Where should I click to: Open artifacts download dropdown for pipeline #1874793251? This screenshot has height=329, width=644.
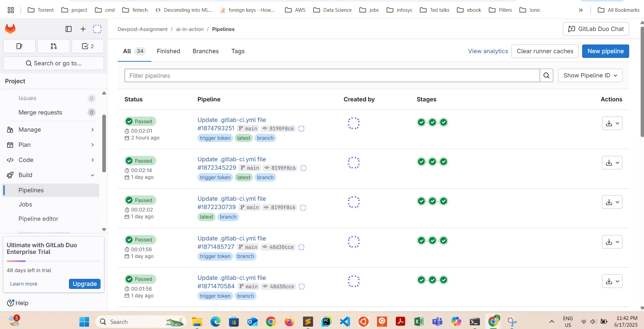point(612,123)
